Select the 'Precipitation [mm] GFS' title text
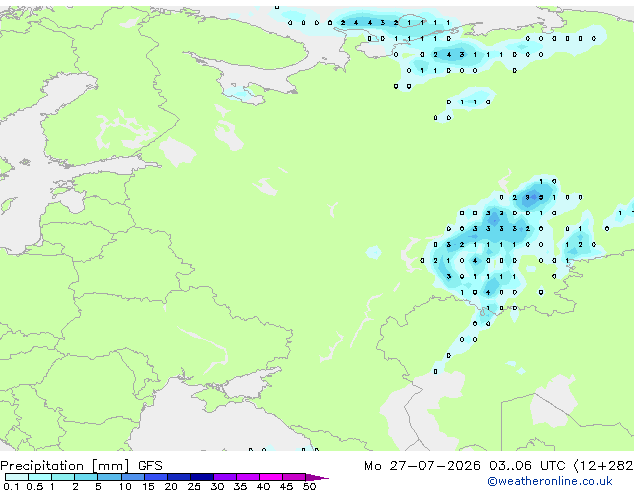 pos(81,466)
